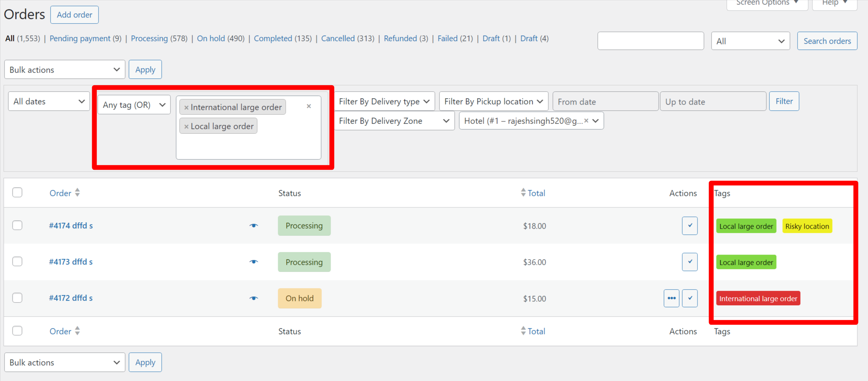Open order #4173 dffd s
868x381 pixels.
(71, 262)
